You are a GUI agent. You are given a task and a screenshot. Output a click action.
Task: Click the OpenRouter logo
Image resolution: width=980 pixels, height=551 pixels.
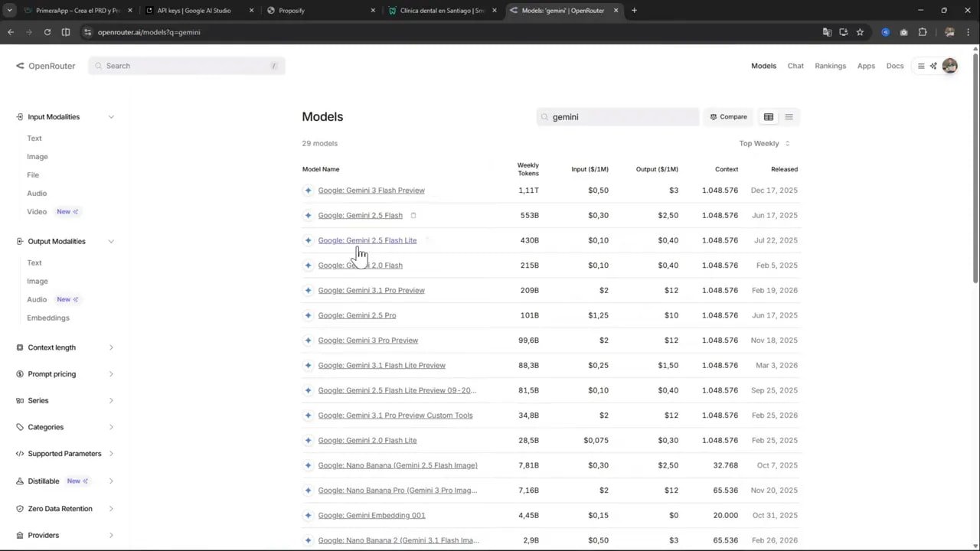pyautogui.click(x=44, y=66)
